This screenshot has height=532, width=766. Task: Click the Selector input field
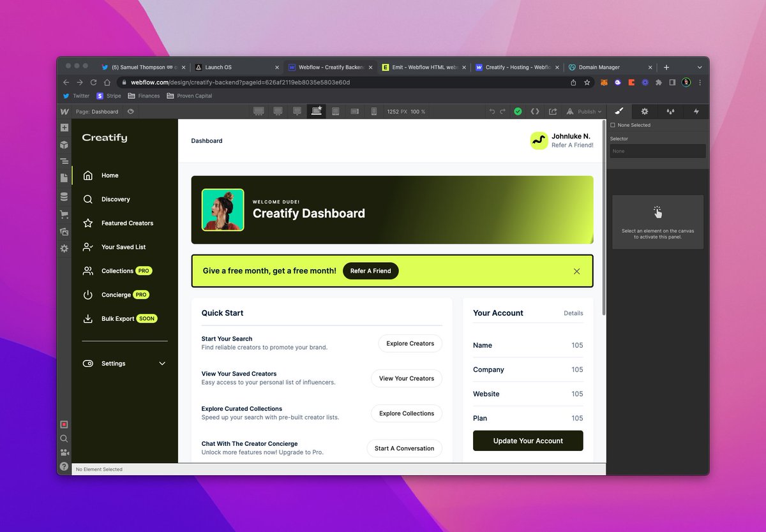[657, 151]
